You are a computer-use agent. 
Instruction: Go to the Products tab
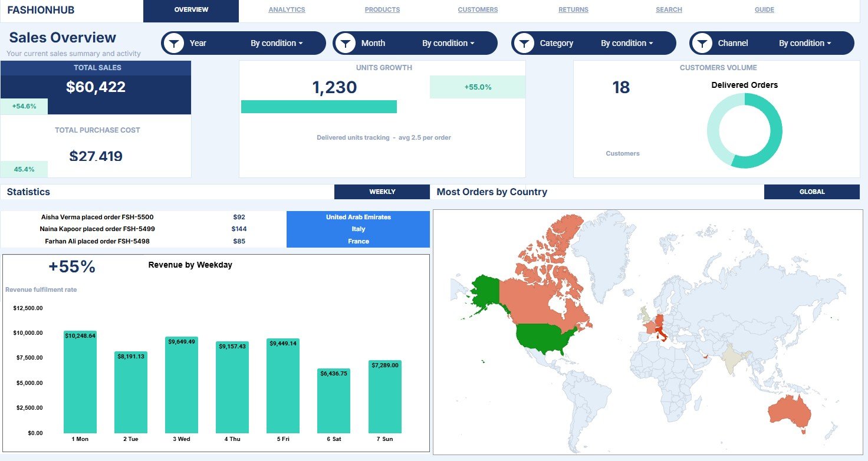pyautogui.click(x=382, y=10)
